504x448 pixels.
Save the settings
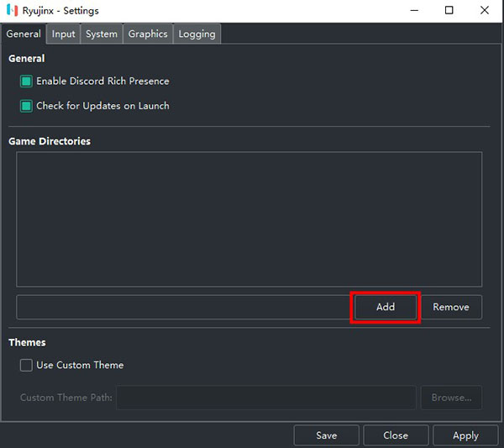coord(326,435)
